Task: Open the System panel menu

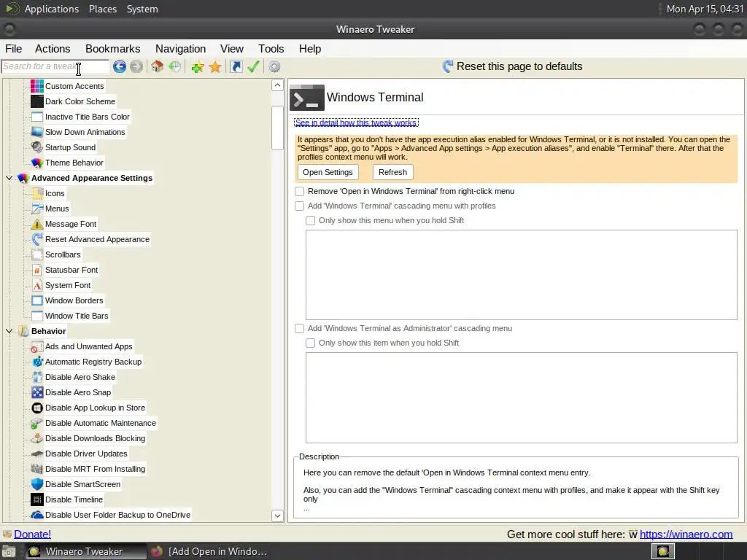Action: [x=142, y=9]
